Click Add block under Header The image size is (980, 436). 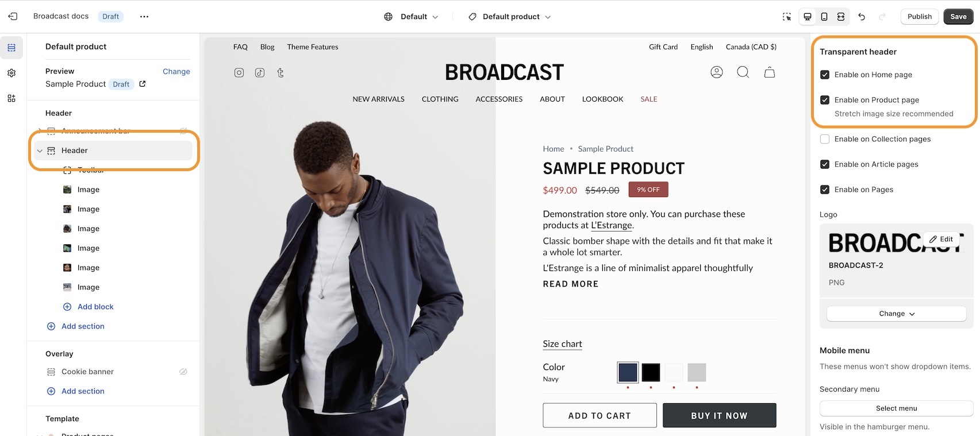coord(95,307)
